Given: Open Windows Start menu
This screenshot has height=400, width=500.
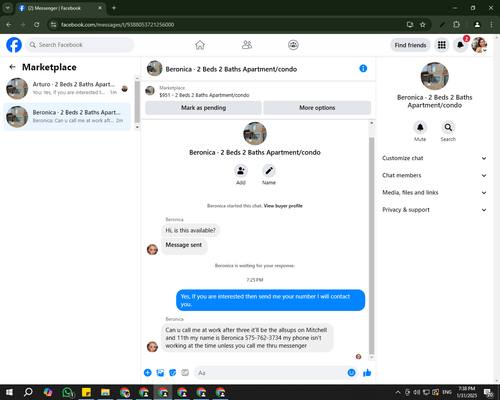Looking at the screenshot, I should click(9, 392).
